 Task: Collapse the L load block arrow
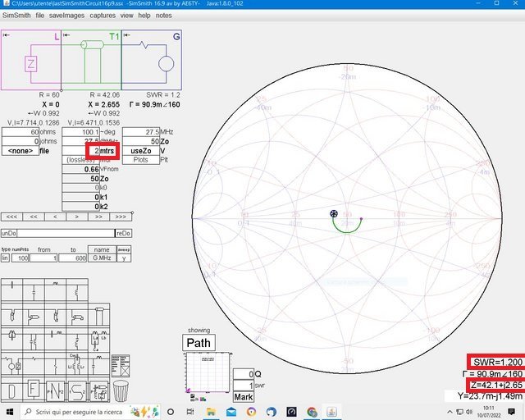[7, 34]
